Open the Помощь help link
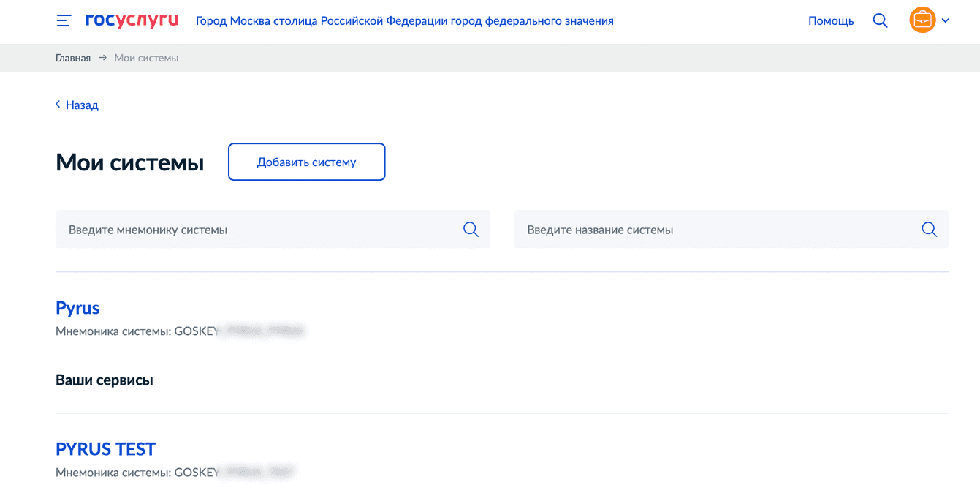The image size is (980, 504). (831, 21)
